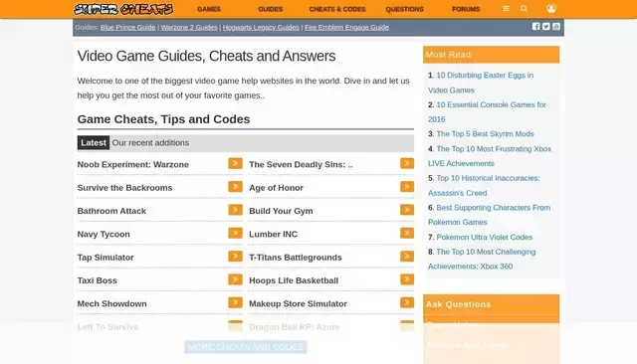The width and height of the screenshot is (637, 364).
Task: Open Makeup Store Simulator cheats
Action: tap(298, 303)
